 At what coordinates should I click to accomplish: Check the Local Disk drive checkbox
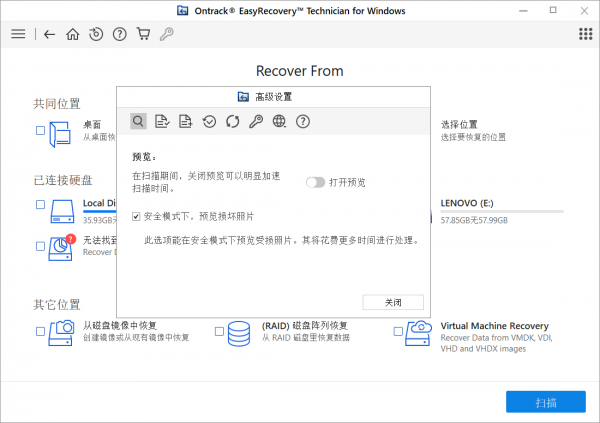pos(40,205)
